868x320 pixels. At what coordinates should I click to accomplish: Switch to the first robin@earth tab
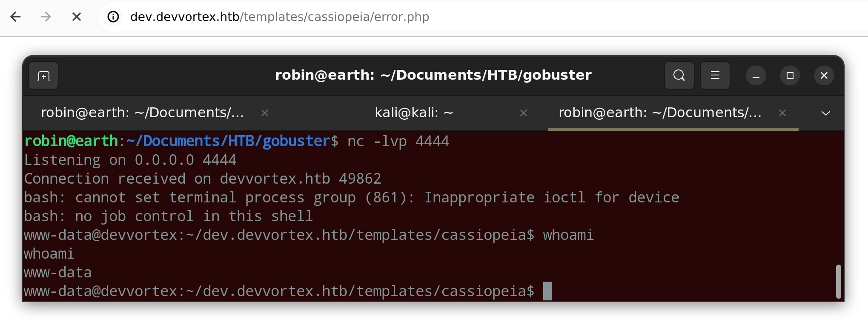142,112
